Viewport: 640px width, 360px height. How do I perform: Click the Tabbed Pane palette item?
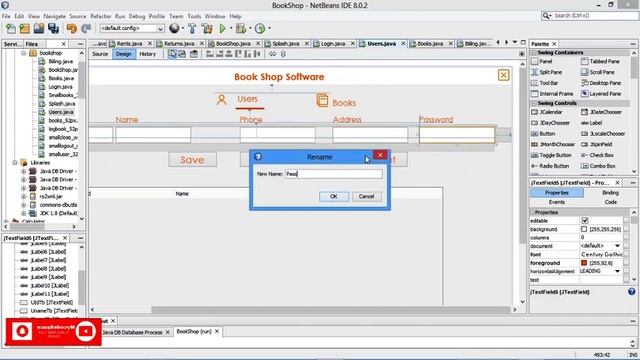pos(600,61)
